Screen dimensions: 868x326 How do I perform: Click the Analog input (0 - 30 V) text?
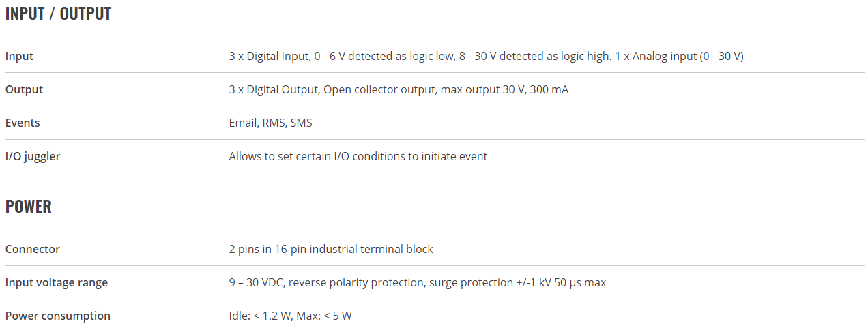[x=688, y=57]
